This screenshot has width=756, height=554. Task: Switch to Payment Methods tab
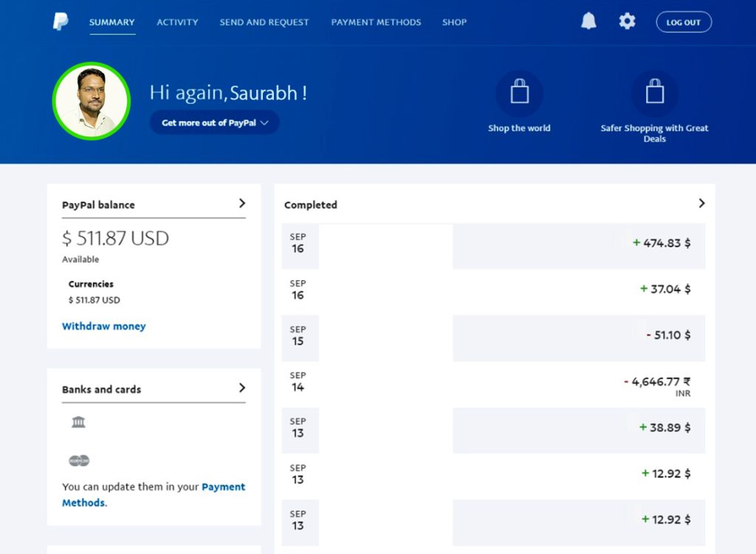pos(376,22)
